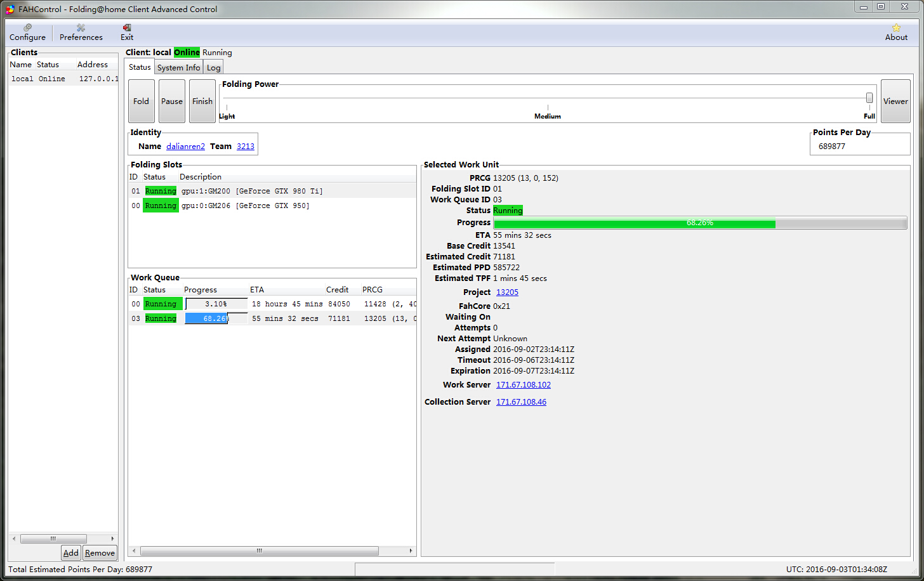924x581 pixels.
Task: Click Work Queue scrollbar left arrow
Action: (133, 551)
